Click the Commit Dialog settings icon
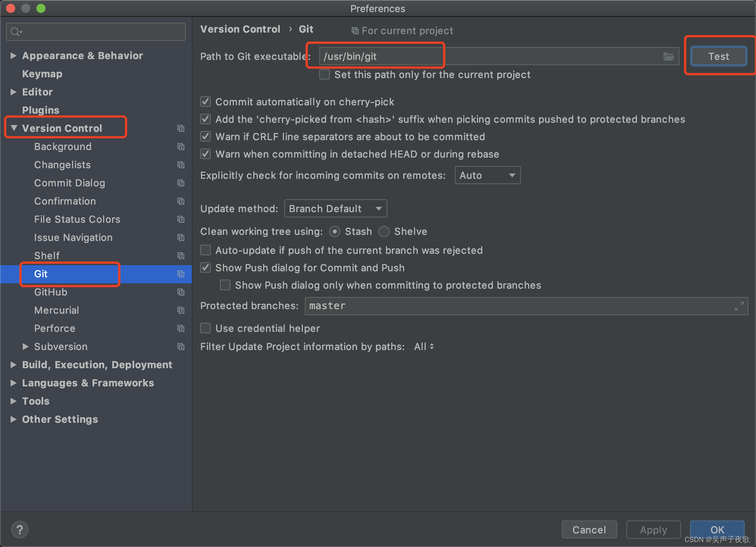 tap(181, 183)
